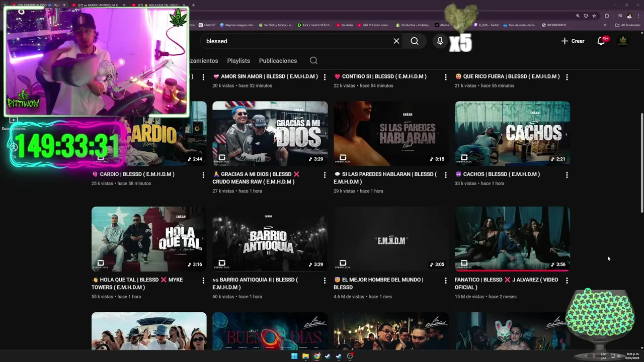Viewport: 644px width, 362px height.
Task: Play the HOLA QUE TAL thumbnail
Action: coord(149,239)
